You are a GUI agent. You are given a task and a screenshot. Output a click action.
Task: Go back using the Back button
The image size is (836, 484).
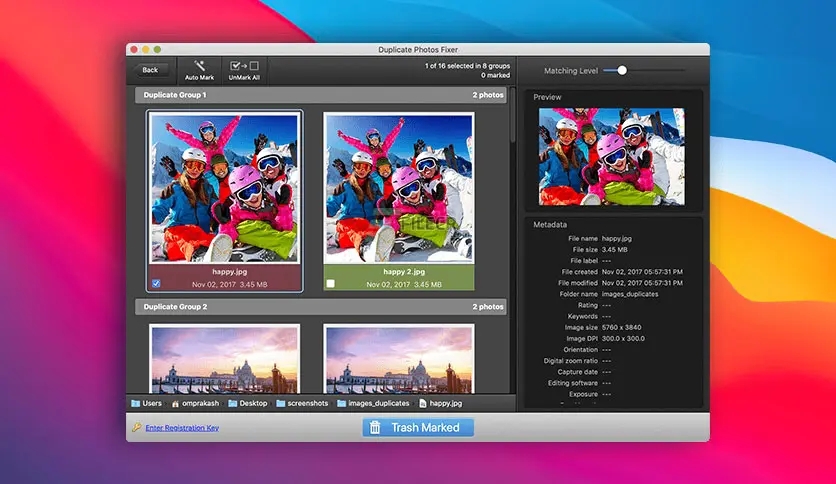[x=150, y=70]
